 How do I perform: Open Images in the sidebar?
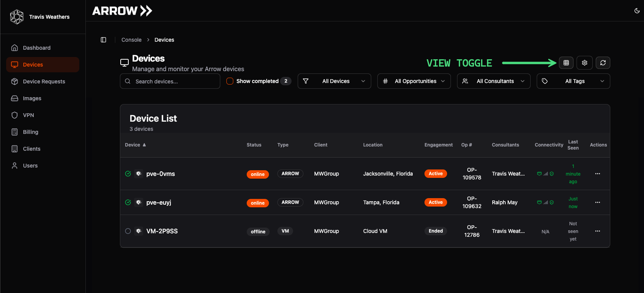pyautogui.click(x=43, y=98)
